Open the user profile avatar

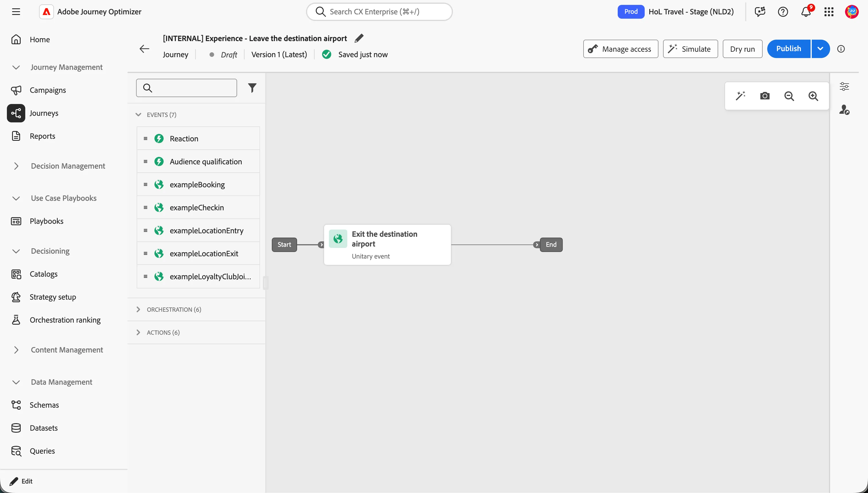click(x=852, y=11)
